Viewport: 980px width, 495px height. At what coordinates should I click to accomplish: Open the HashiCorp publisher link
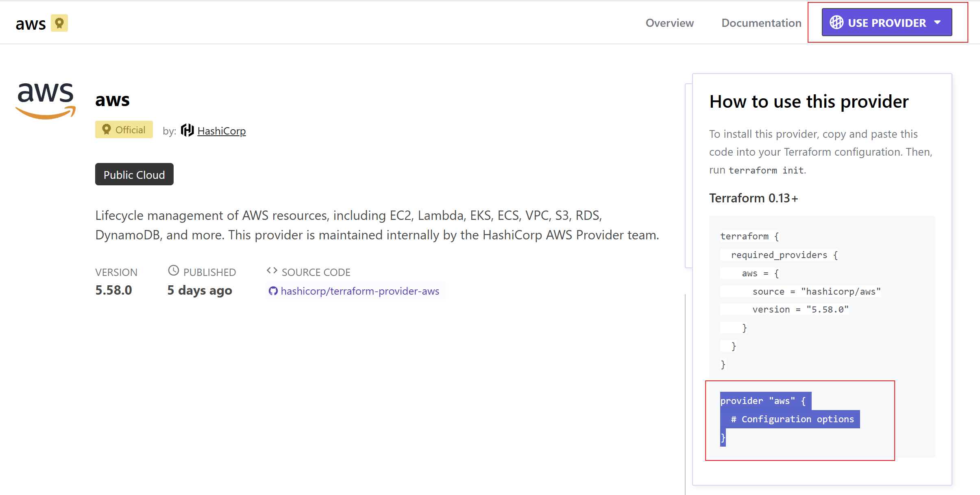click(221, 131)
